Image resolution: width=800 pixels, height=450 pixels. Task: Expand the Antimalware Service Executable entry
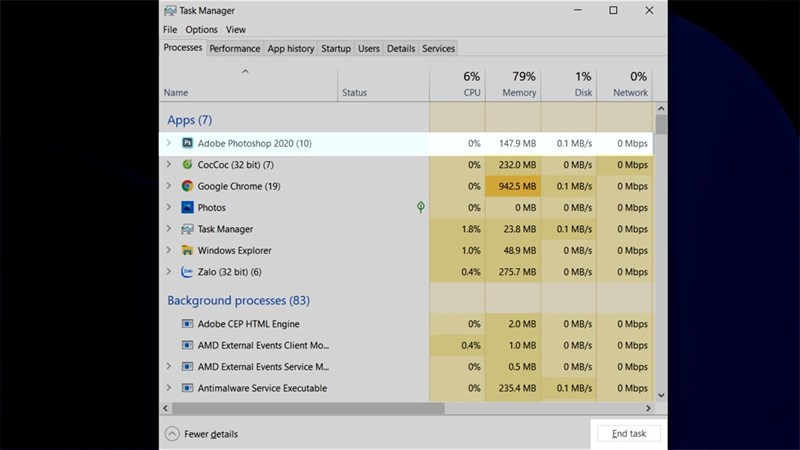[x=169, y=388]
